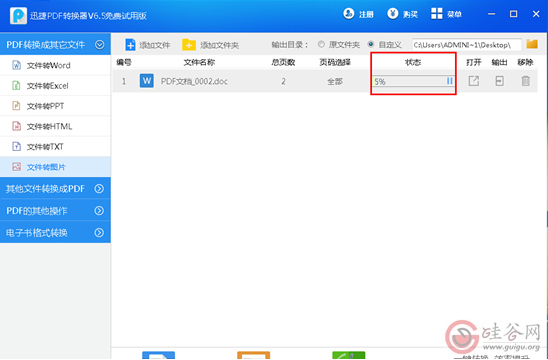The height and width of the screenshot is (360, 548).
Task: Remove the file with trash icon
Action: [525, 81]
